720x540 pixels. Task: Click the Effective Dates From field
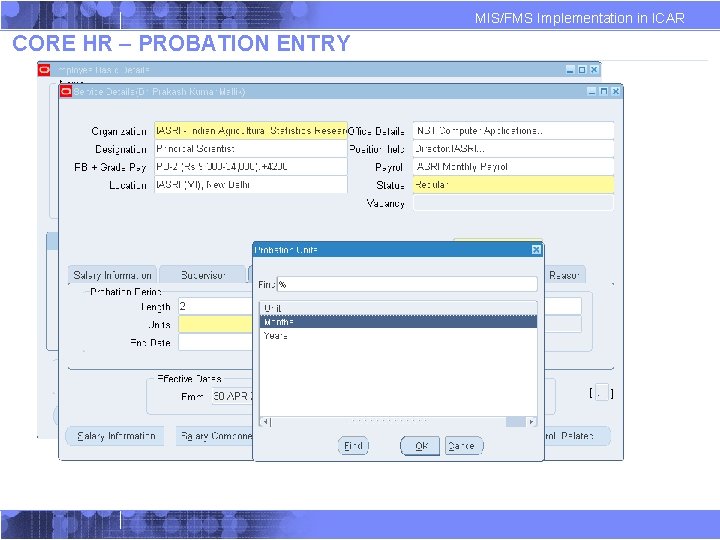click(232, 396)
